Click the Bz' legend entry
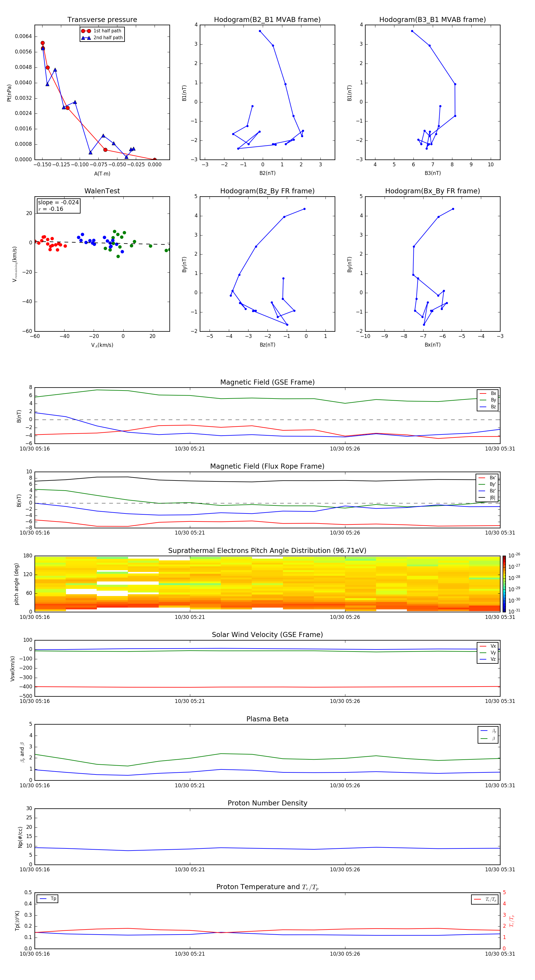535x980 pixels. click(487, 491)
